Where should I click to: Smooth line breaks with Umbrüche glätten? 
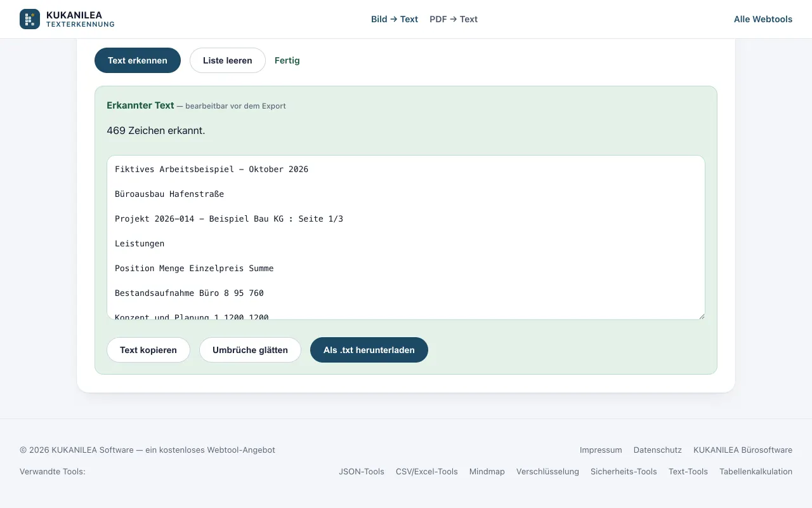(x=250, y=350)
